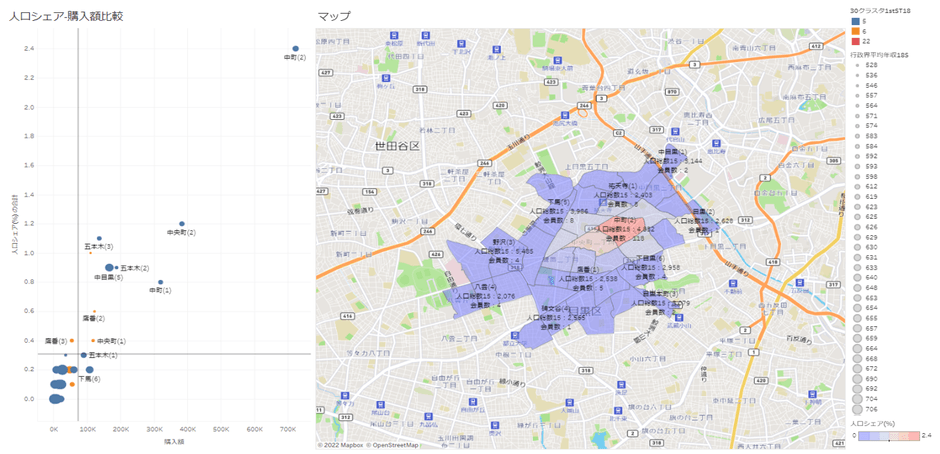
Task: Pick the red cluster 22 legend swatch
Action: point(854,40)
